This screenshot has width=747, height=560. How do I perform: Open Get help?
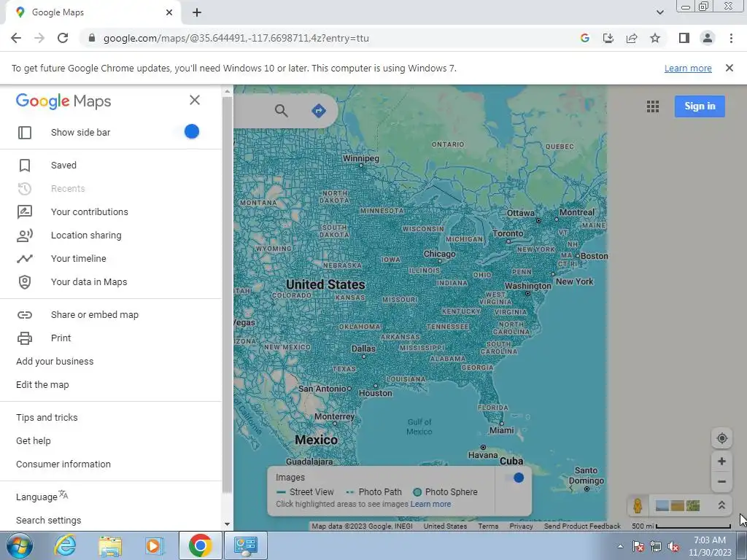(x=34, y=441)
